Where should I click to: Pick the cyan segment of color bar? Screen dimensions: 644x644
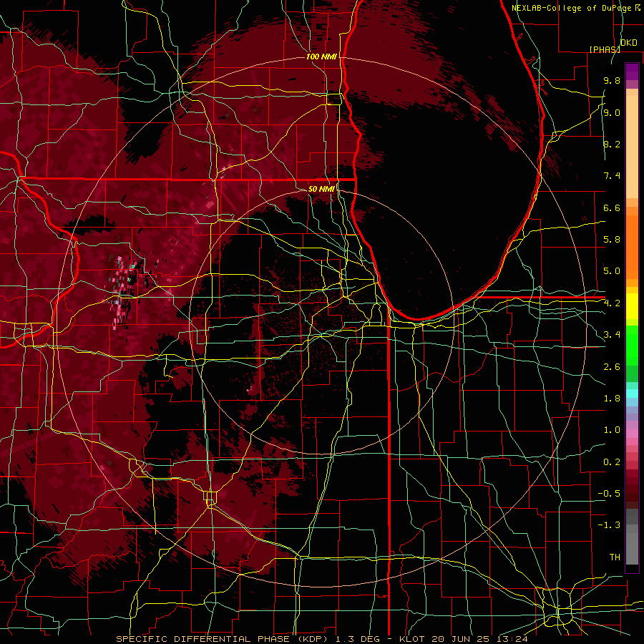tap(632, 393)
